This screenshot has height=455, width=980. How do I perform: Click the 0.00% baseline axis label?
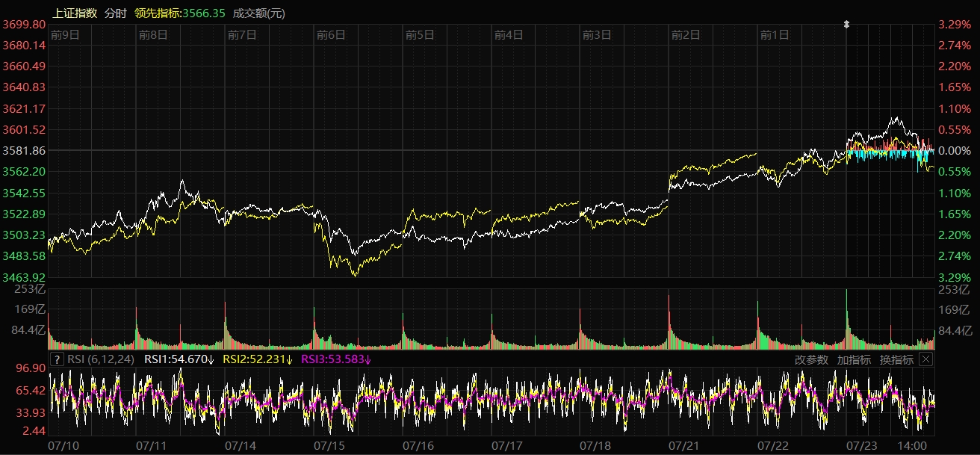coord(954,151)
